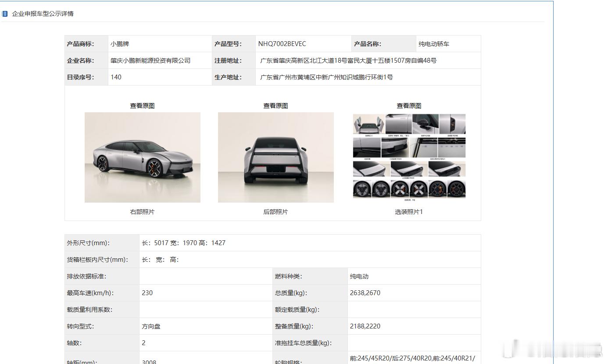Open 查看原图 link above the rear photo
Image resolution: width=608 pixels, height=364 pixels.
275,106
